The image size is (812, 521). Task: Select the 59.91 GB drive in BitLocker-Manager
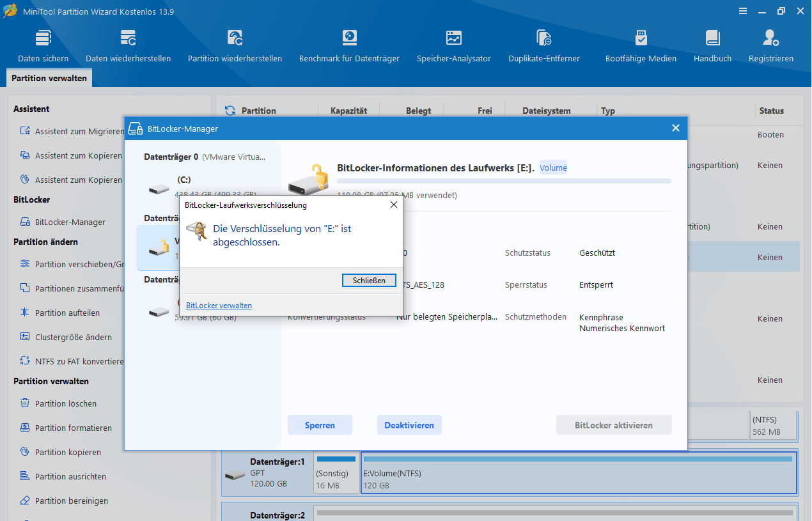208,311
